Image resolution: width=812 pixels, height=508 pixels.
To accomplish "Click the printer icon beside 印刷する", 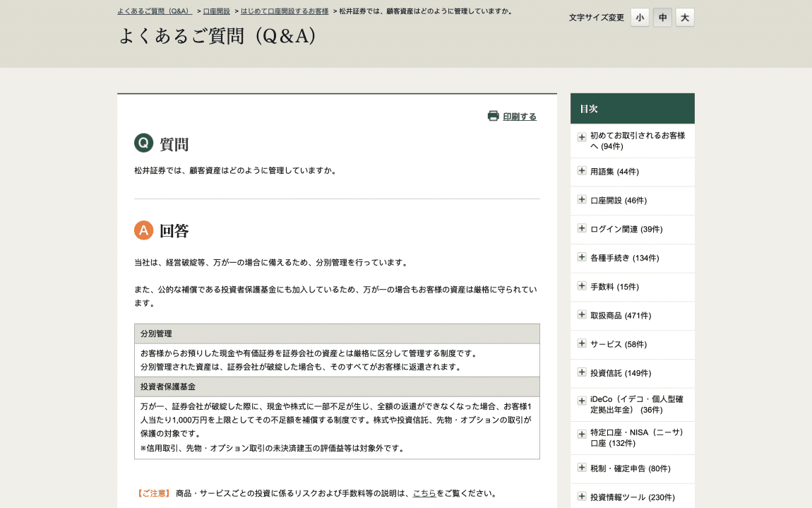I will coord(493,116).
